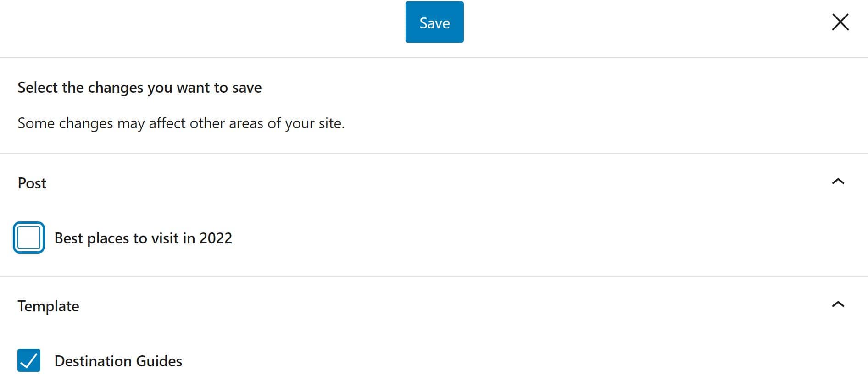
Task: Click the Template section heading
Action: point(49,306)
